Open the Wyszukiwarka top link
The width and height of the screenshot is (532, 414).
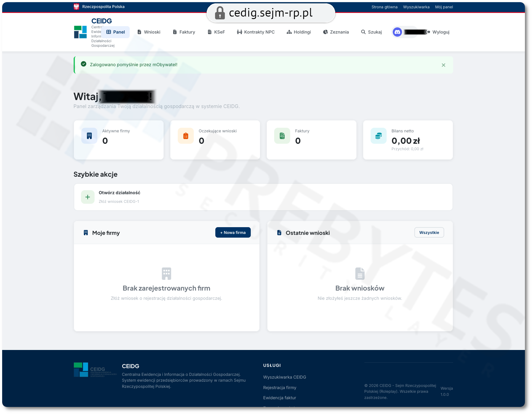[416, 7]
